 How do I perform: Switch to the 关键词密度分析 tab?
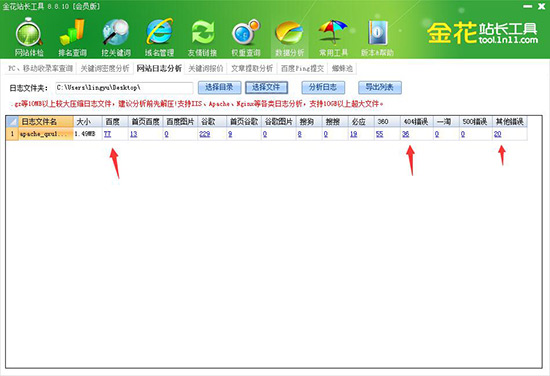coord(105,68)
